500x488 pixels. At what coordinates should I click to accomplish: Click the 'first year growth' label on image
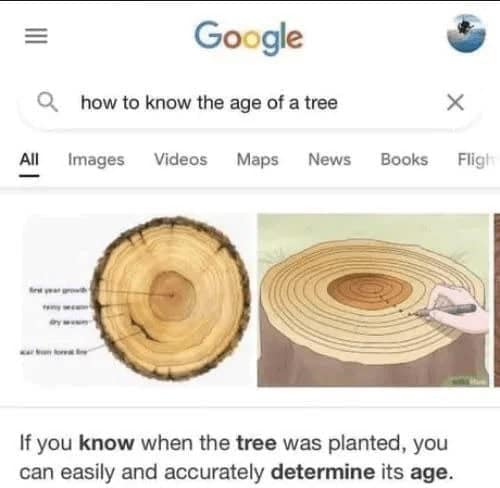59,290
